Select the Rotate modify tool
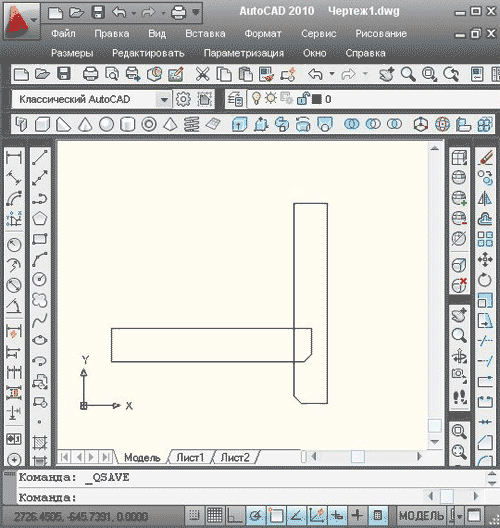This screenshot has height=528, width=500. (x=485, y=279)
